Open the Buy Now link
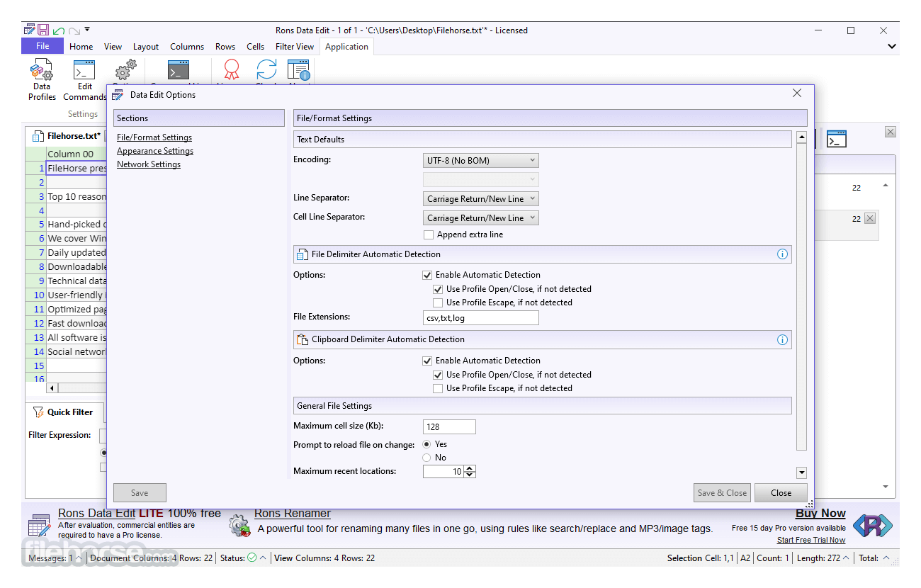The image size is (921, 588). click(x=820, y=514)
